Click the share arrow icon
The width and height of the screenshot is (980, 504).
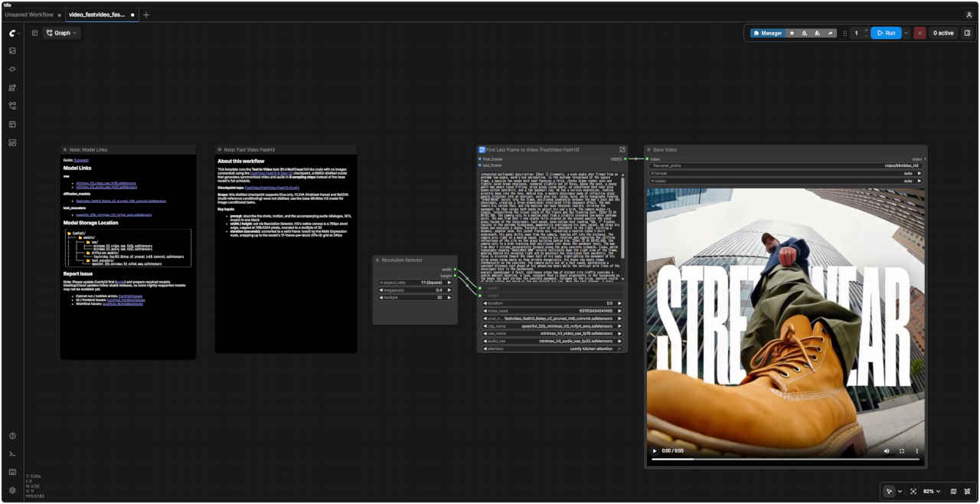pos(830,33)
